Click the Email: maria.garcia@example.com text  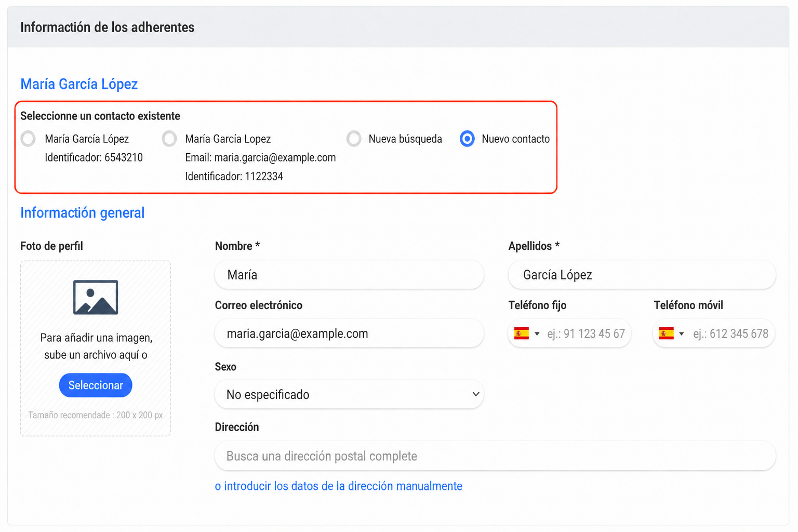(x=260, y=157)
